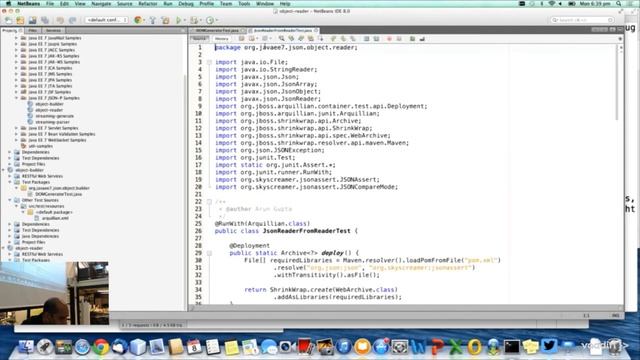Switch editor to History view
This screenshot has width=640, height=360.
[222, 39]
